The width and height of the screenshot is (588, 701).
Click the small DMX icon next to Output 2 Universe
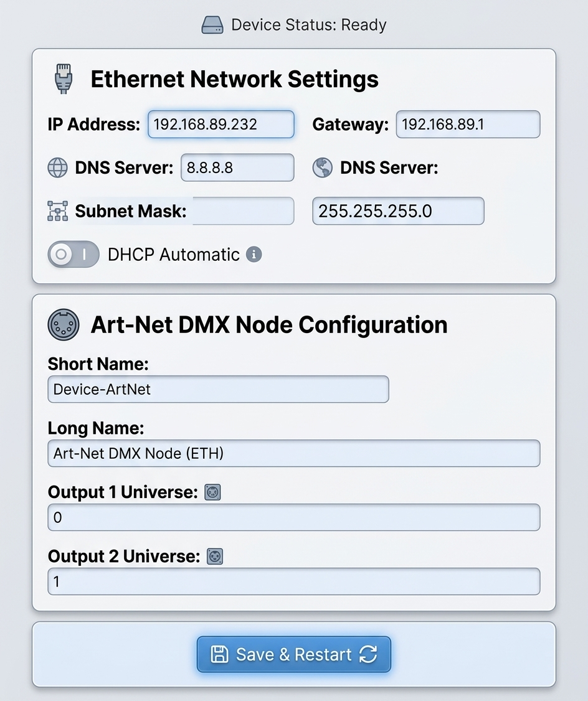(215, 557)
